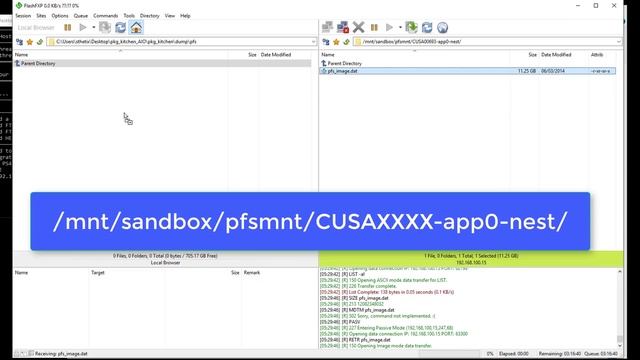Open the Sites menu

pyautogui.click(x=41, y=16)
